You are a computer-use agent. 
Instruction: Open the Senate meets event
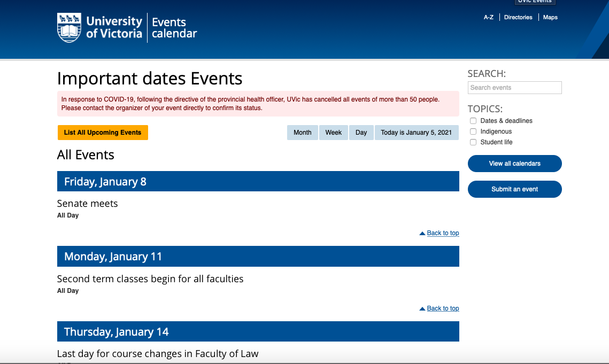87,204
